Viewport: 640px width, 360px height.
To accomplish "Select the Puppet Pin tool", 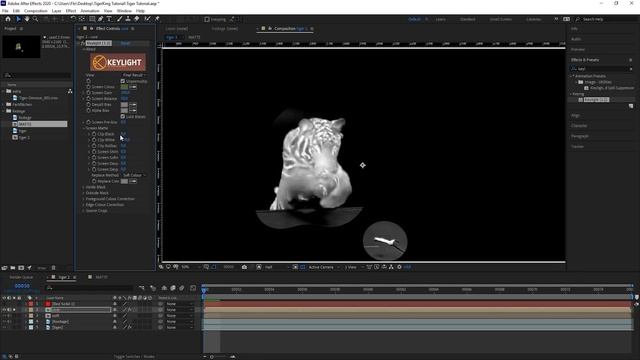I will 157,19.
